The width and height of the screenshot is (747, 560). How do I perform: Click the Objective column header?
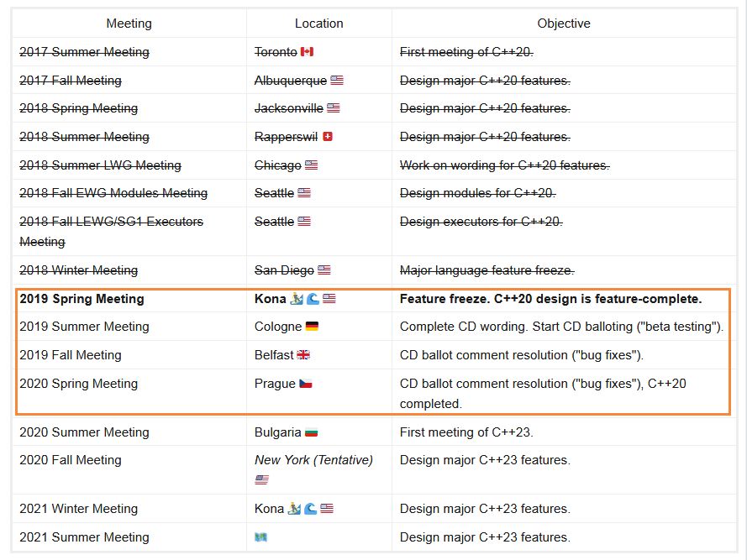tap(564, 24)
